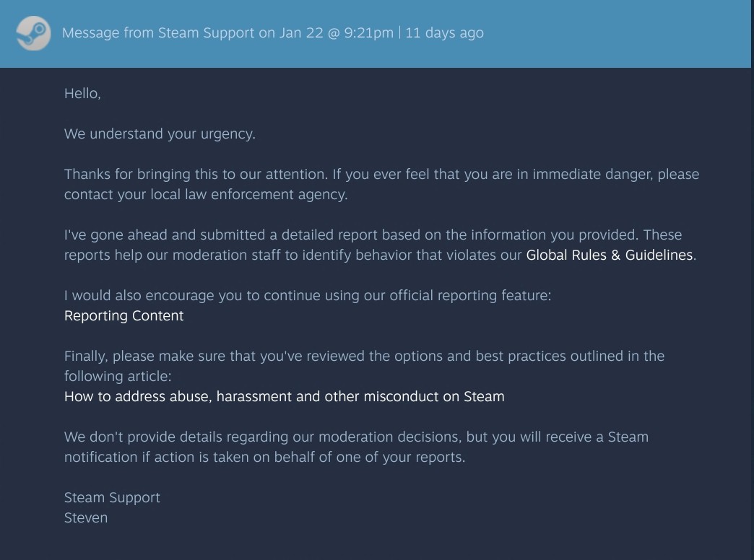Click the "following article:" text

coord(117,376)
